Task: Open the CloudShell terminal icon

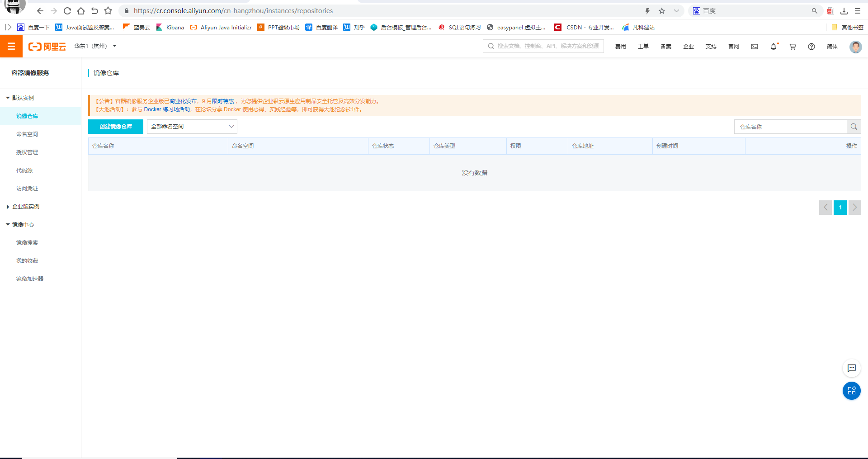Action: [x=754, y=46]
